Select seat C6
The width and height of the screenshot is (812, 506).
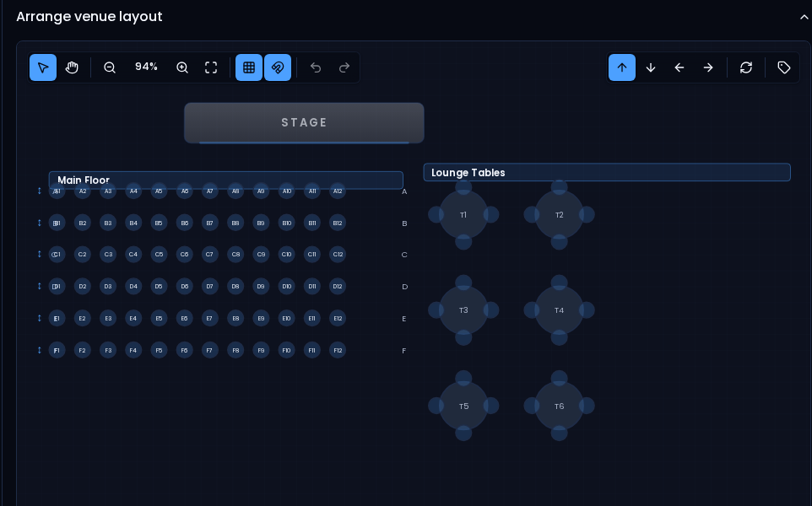(184, 254)
